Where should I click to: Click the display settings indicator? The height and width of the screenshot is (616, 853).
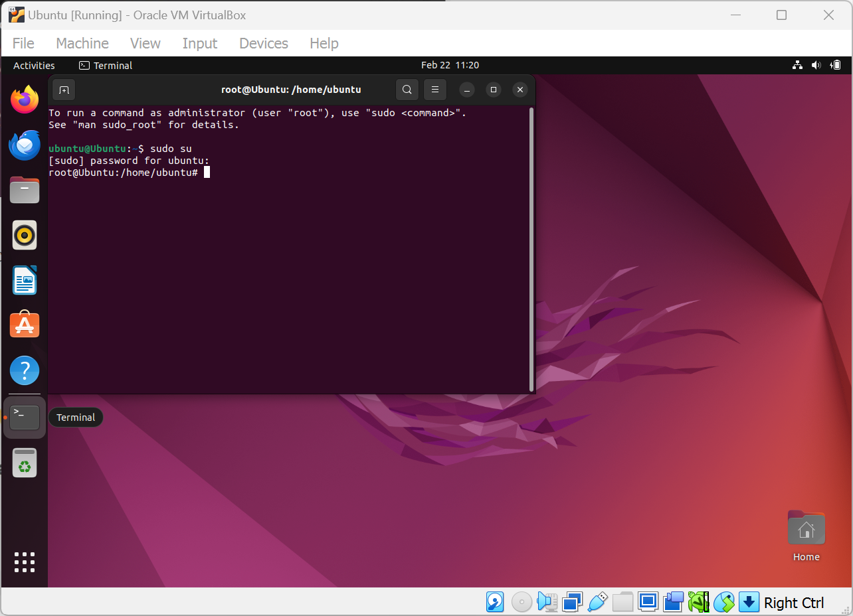pos(648,602)
